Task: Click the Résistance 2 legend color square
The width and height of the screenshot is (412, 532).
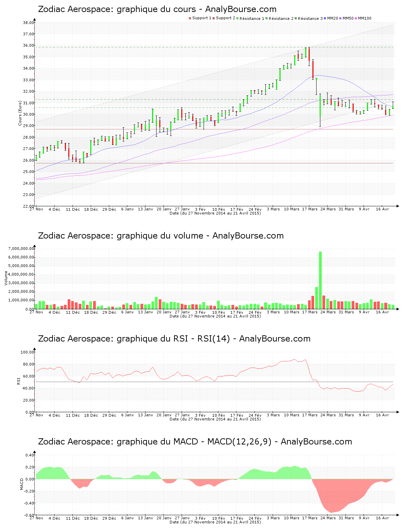Action: (266, 18)
